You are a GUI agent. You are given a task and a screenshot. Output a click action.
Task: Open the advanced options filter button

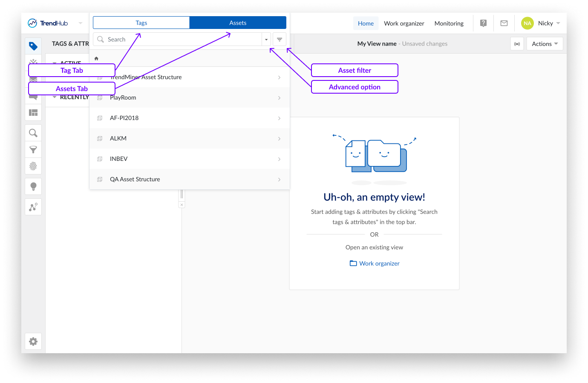coord(280,40)
